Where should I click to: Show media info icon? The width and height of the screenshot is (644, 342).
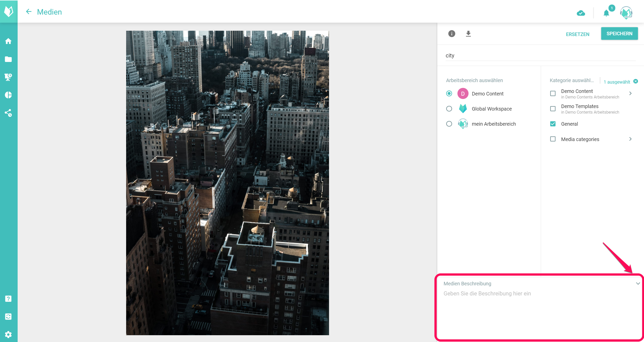452,34
